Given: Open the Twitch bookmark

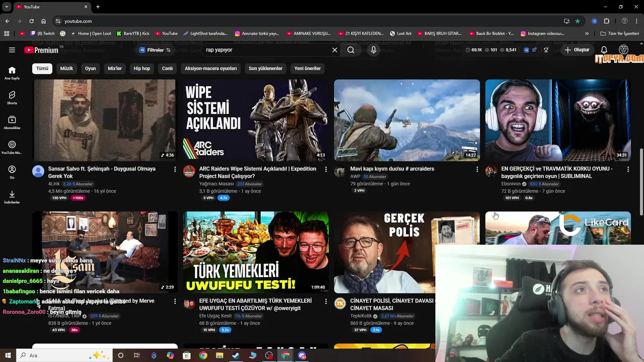Looking at the screenshot, I should point(42,34).
